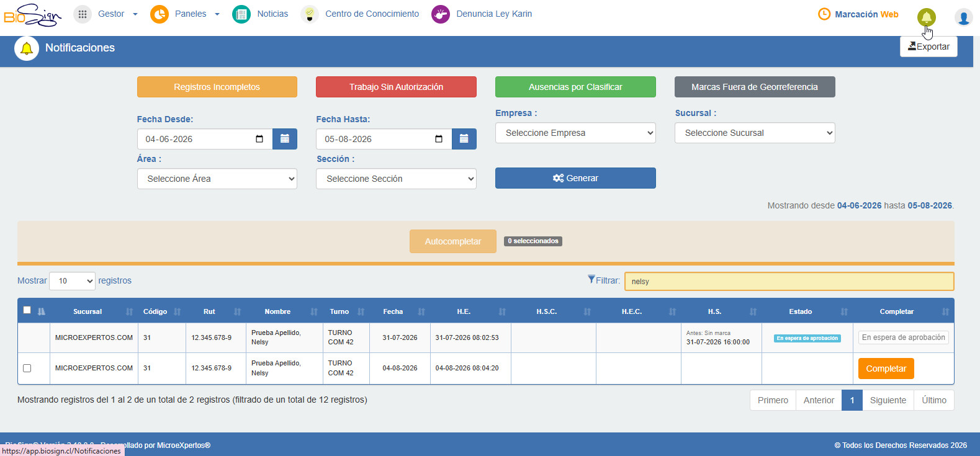This screenshot has width=980, height=456.
Task: Open the Gestor grid icon
Action: 83,14
